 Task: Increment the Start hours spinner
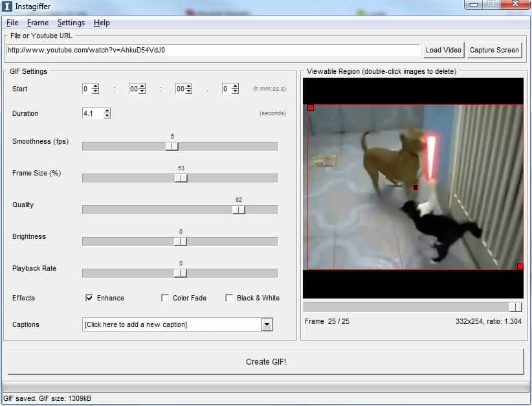pyautogui.click(x=95, y=86)
